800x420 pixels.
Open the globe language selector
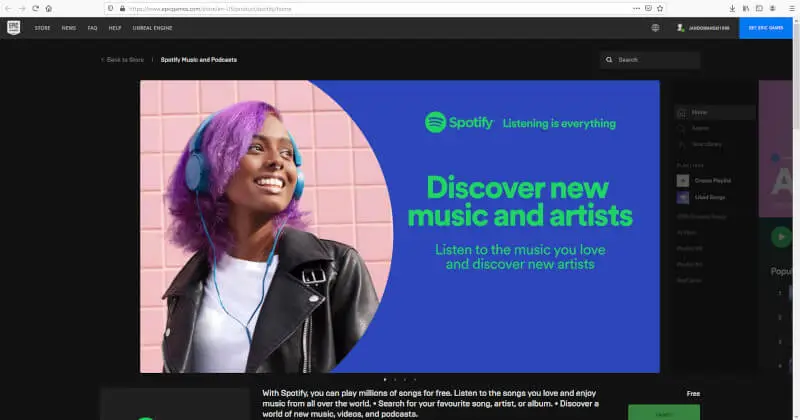point(655,28)
